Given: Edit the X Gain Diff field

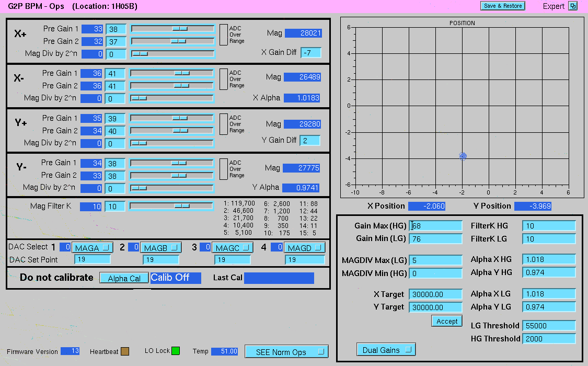Looking at the screenshot, I should [x=311, y=52].
